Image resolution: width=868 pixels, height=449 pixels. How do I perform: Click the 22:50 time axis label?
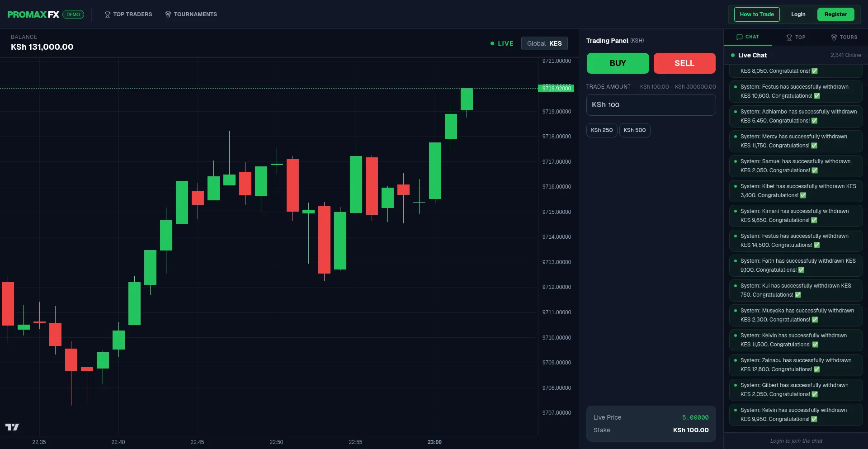point(276,442)
